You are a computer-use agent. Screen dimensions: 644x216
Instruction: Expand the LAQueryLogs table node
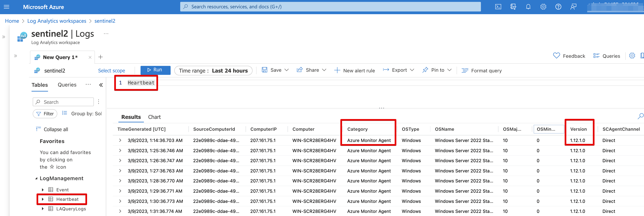click(x=43, y=209)
